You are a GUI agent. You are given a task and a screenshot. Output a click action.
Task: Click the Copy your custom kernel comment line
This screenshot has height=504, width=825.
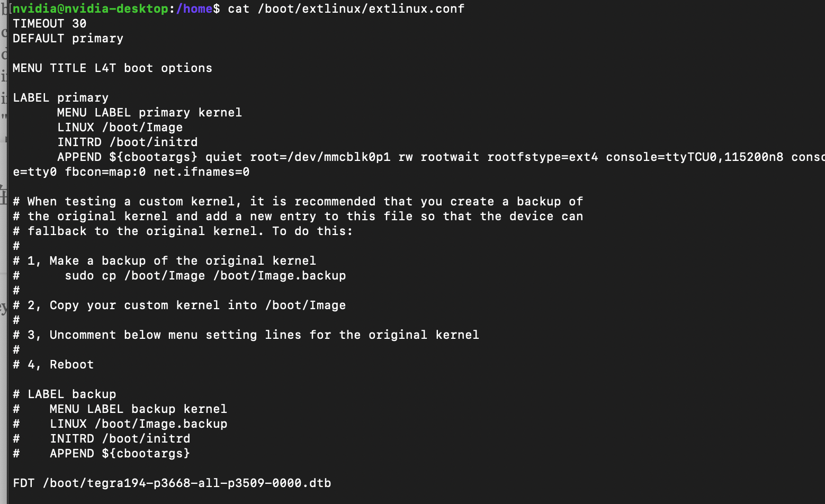coord(180,305)
